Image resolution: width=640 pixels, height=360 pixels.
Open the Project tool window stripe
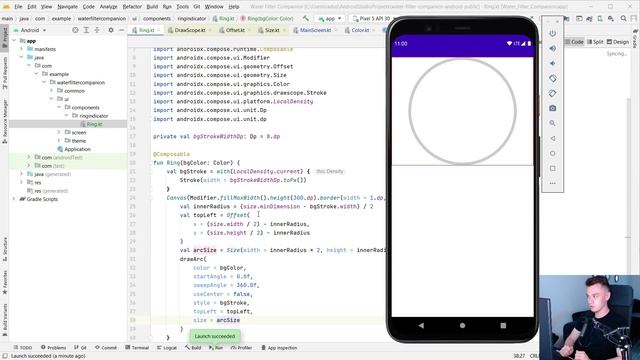click(x=4, y=37)
